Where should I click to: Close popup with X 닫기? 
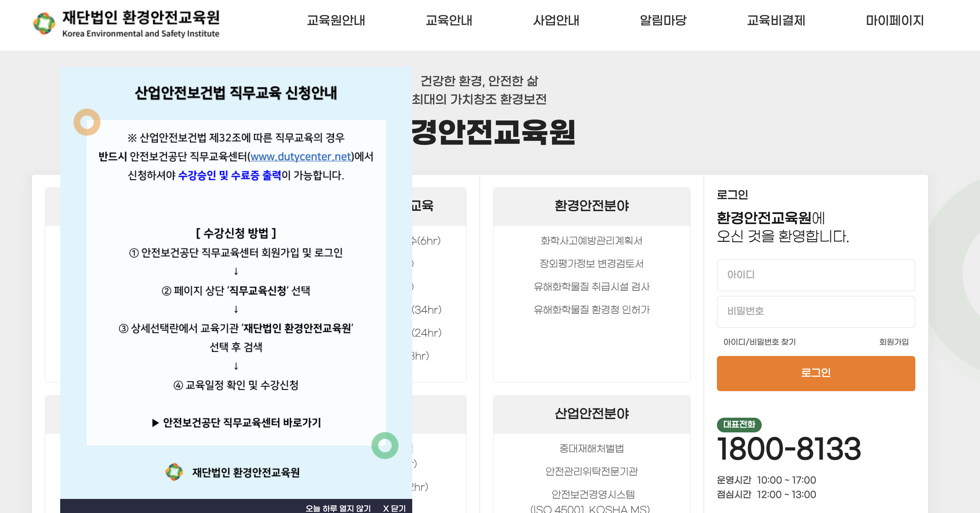(394, 508)
